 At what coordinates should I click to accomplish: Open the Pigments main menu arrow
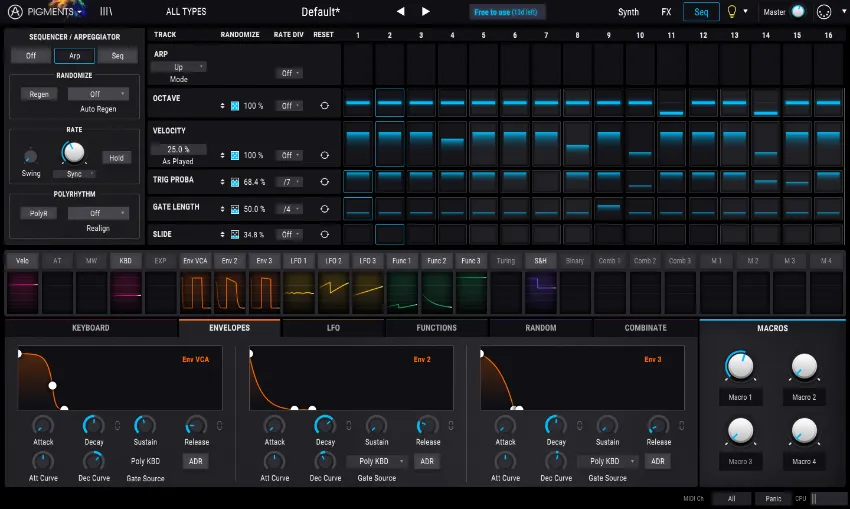pyautogui.click(x=80, y=12)
